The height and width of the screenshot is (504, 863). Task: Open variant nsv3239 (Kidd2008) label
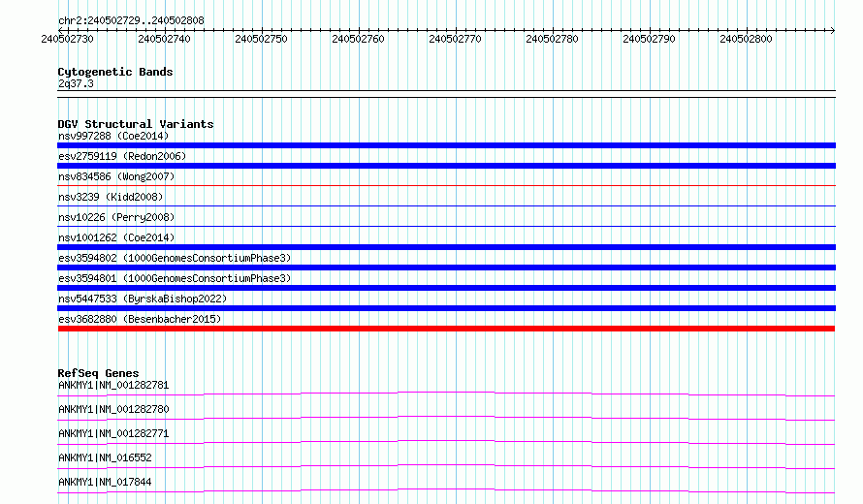[x=111, y=197]
